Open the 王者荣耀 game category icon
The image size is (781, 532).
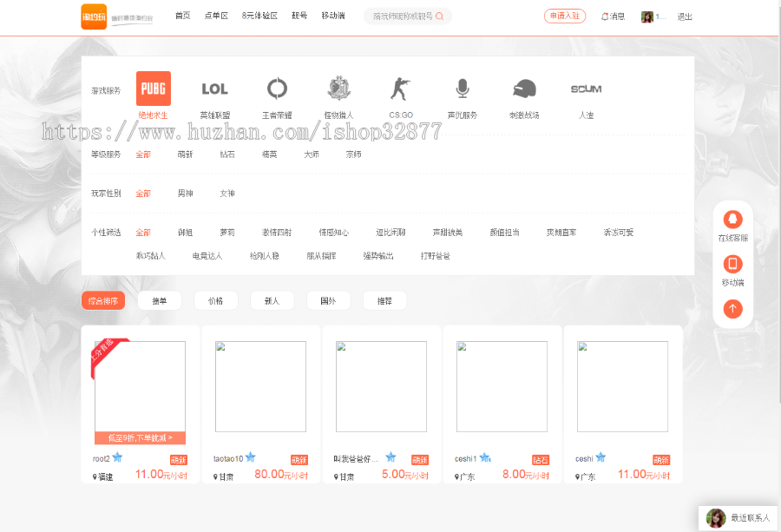pyautogui.click(x=277, y=89)
